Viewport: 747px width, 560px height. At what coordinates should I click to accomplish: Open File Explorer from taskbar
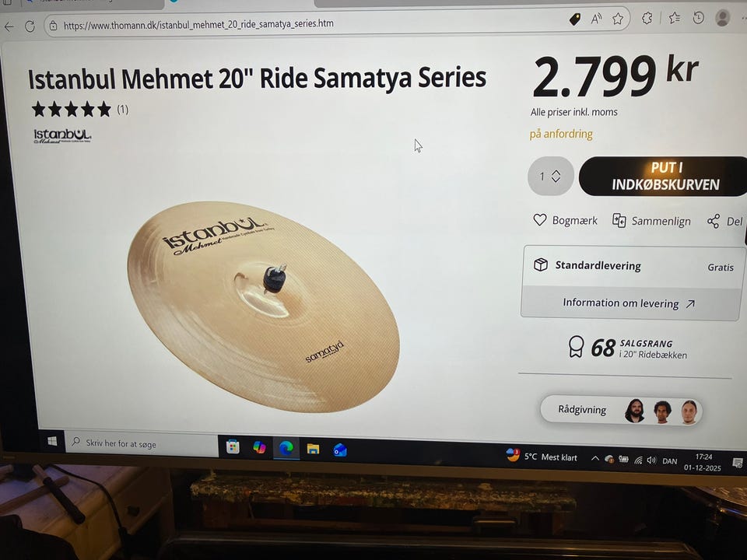(x=313, y=449)
